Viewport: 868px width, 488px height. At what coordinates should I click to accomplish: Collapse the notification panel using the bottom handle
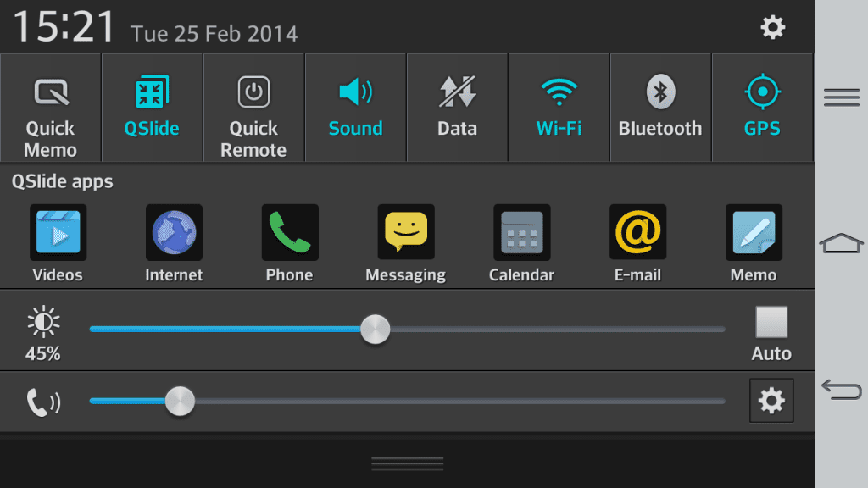point(407,463)
